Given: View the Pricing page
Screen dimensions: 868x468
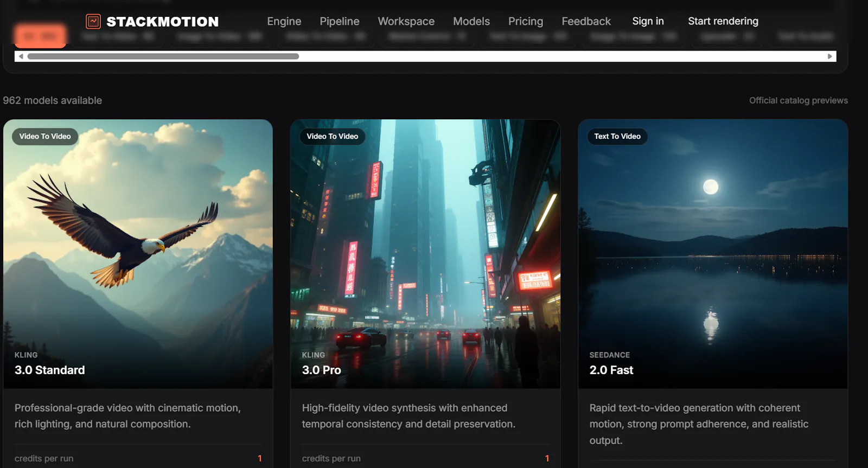Looking at the screenshot, I should pos(525,21).
